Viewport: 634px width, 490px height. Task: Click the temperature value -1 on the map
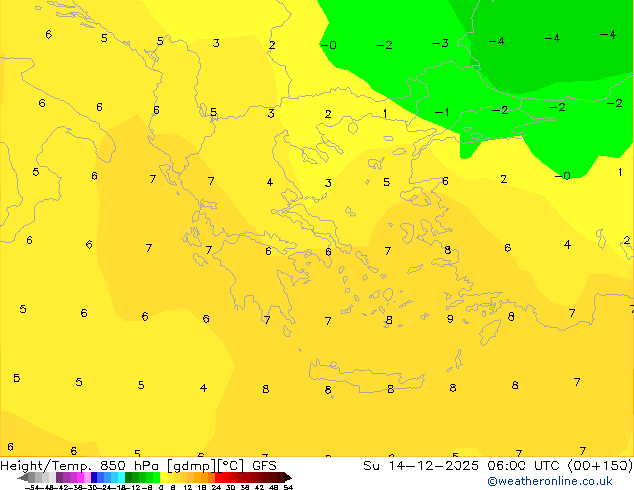point(442,112)
